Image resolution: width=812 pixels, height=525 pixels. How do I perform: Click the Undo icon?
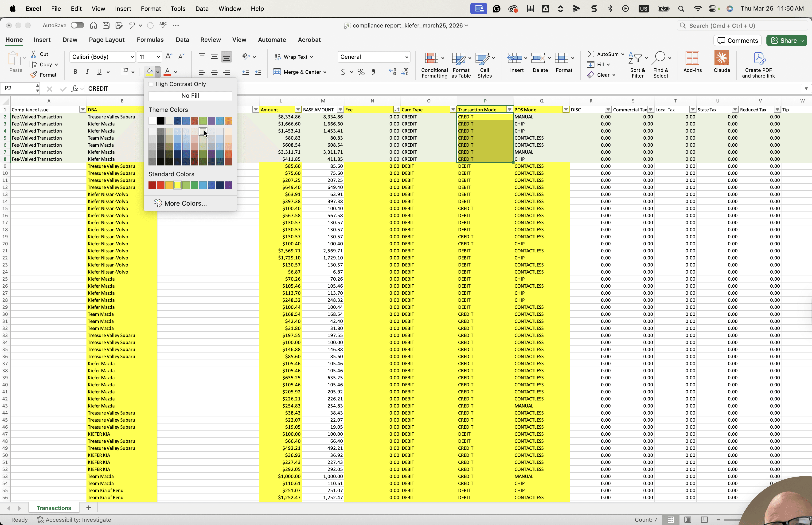[132, 25]
